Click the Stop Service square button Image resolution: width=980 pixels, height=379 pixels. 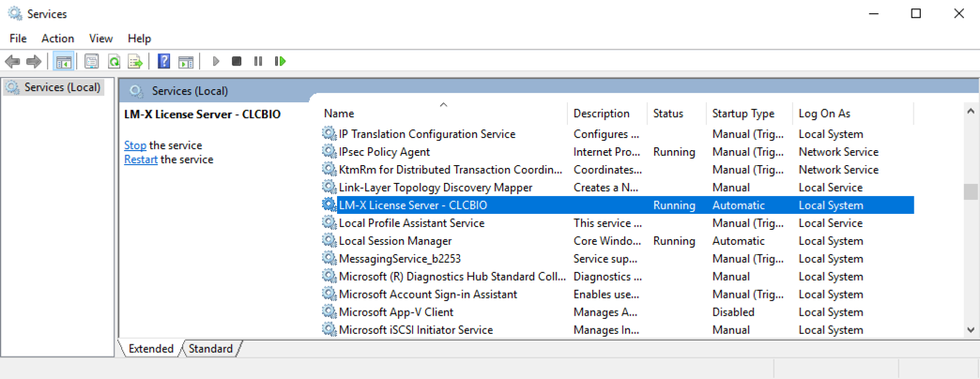click(x=237, y=61)
